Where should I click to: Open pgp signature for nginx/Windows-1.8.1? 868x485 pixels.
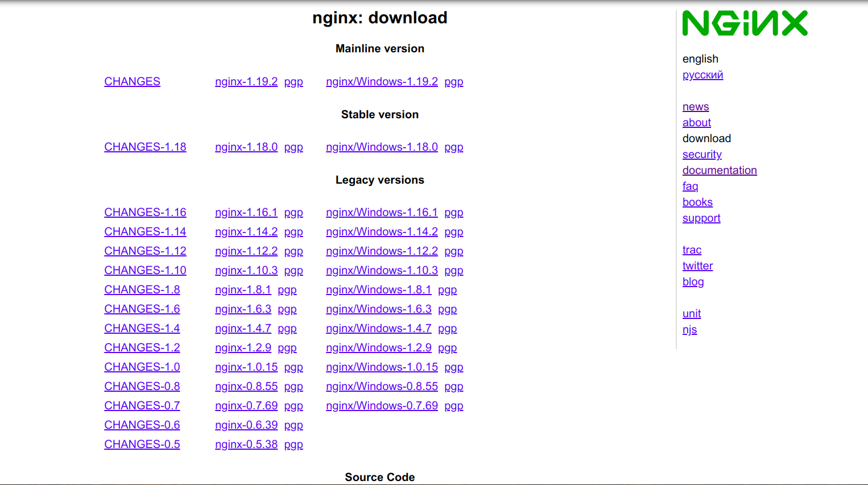coord(448,290)
